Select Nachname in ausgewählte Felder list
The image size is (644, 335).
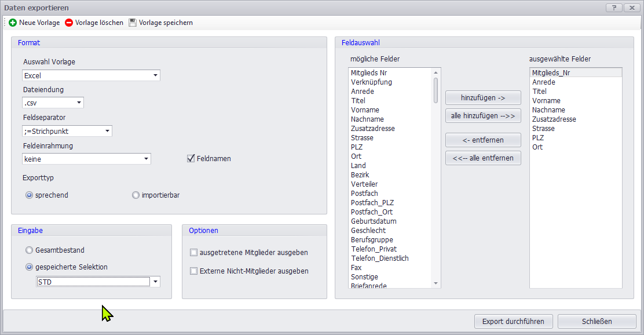[548, 110]
